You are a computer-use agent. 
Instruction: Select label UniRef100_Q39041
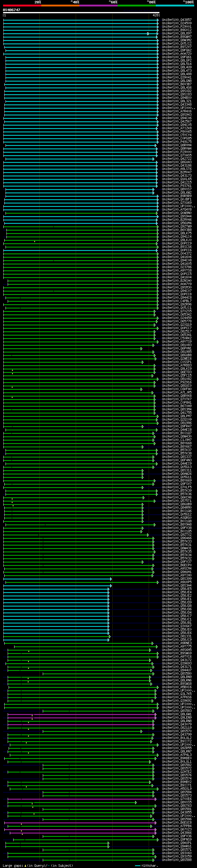pyautogui.click(x=176, y=77)
